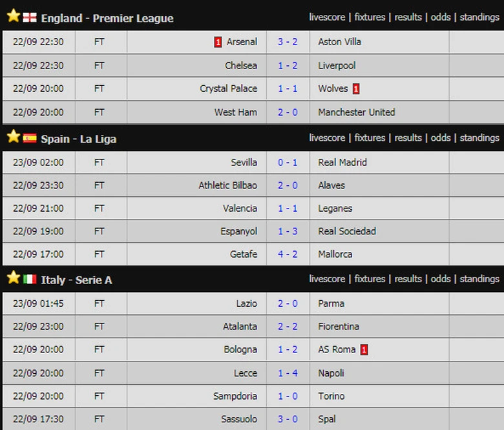Open Arsenal vs Aston Villa score 3 - 2
This screenshot has width=504, height=430.
tap(288, 42)
